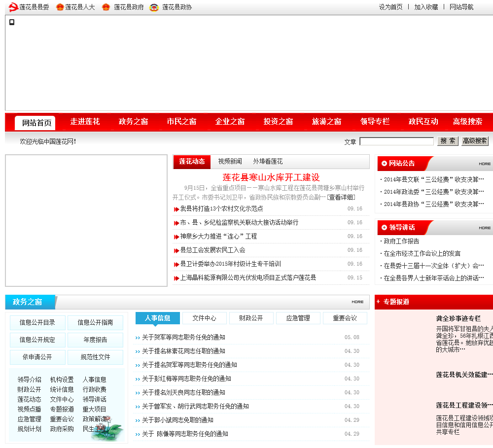
Task: Click 加入收藏 in top bar
Action: point(426,7)
